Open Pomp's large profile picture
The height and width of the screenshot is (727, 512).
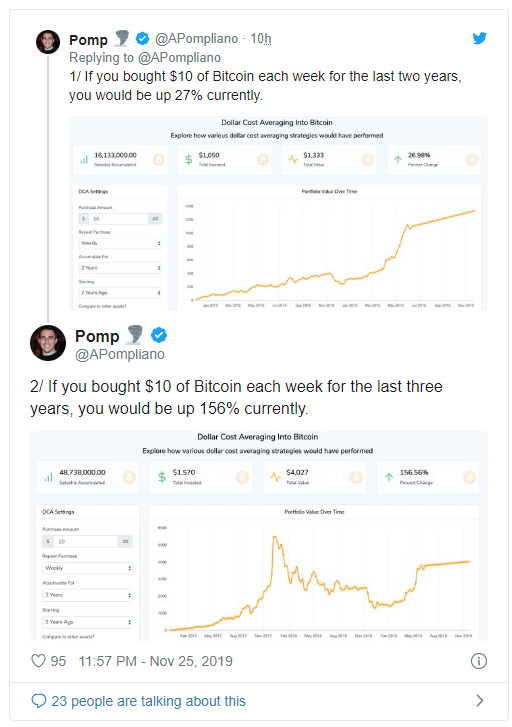48,343
